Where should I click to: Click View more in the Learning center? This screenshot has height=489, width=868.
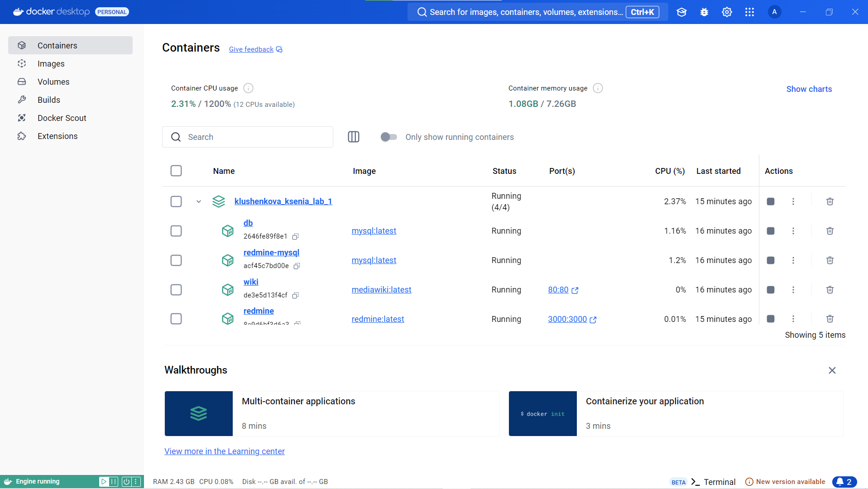(225, 451)
